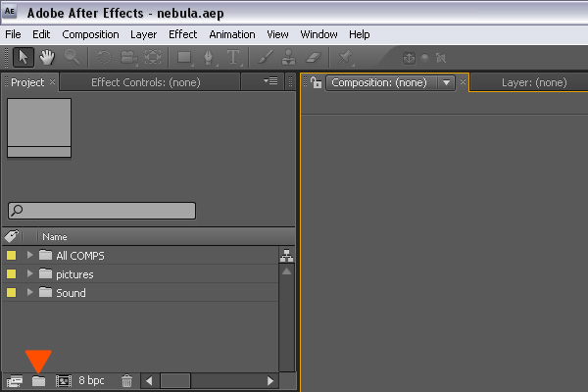Click the horizontal scrollbar thumb
Screen dimensions: 588x392
(x=175, y=381)
